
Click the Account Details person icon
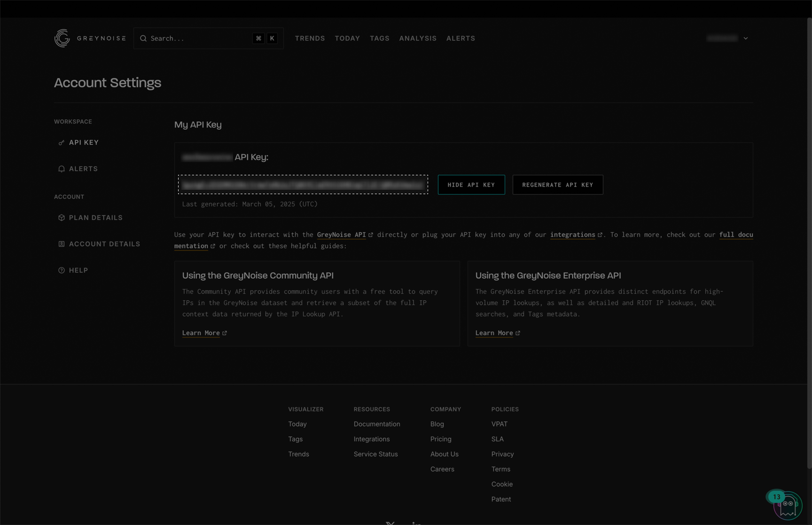point(61,244)
